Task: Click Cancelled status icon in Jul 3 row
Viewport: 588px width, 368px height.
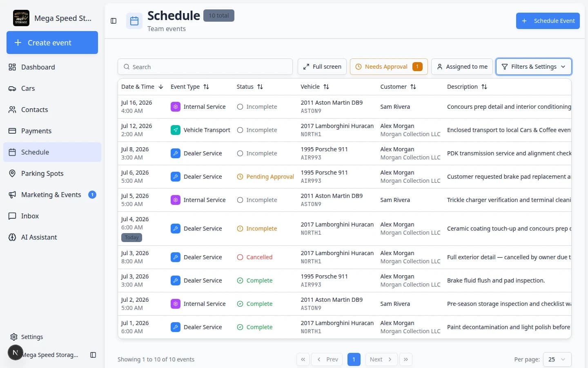Action: coord(240,257)
